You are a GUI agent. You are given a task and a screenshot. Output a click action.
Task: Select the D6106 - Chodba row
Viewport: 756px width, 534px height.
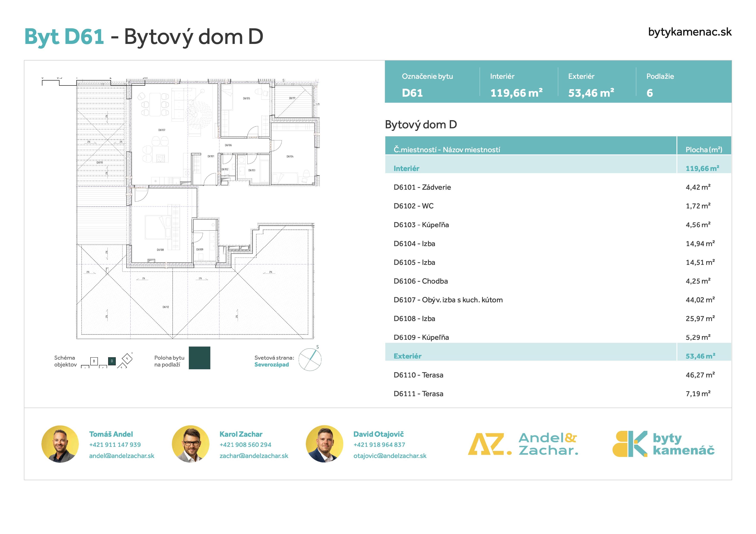point(558,281)
